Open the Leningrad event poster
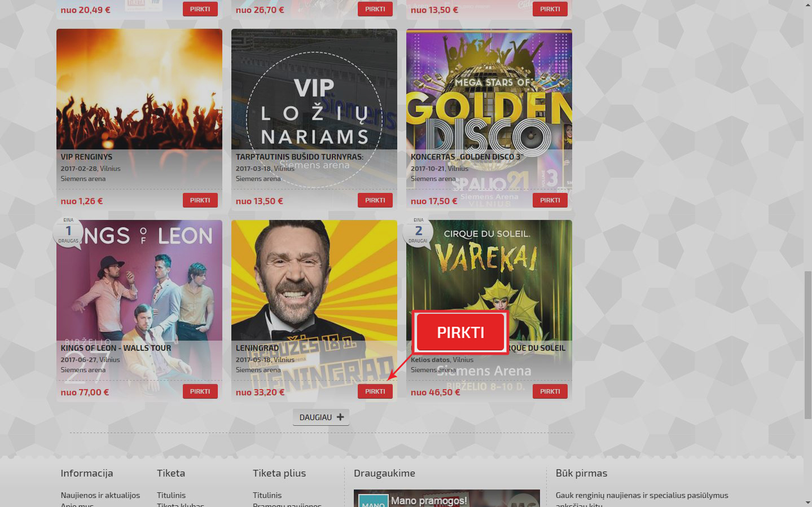Screen dimensions: 812x507 click(314, 280)
